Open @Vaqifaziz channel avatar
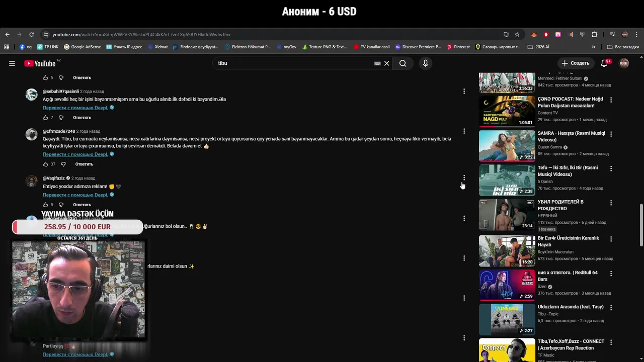Viewport: 644px width, 362px height. 32,181
